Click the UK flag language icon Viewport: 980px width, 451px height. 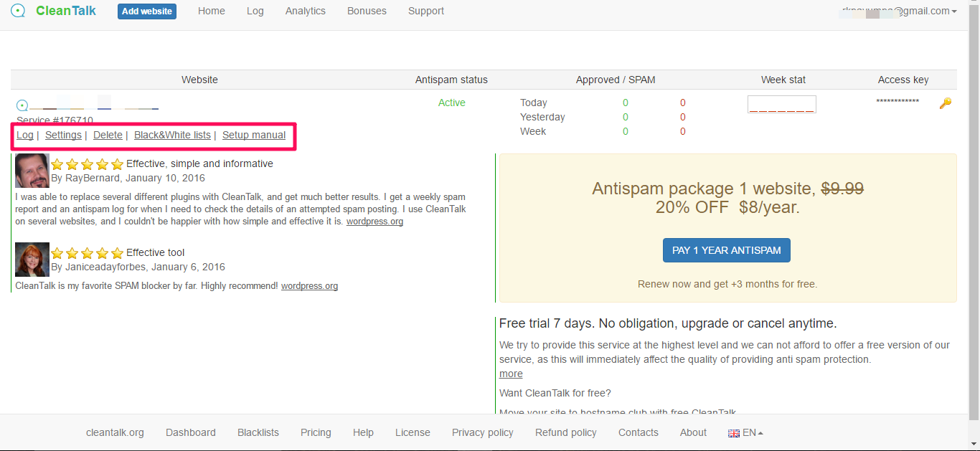(733, 433)
